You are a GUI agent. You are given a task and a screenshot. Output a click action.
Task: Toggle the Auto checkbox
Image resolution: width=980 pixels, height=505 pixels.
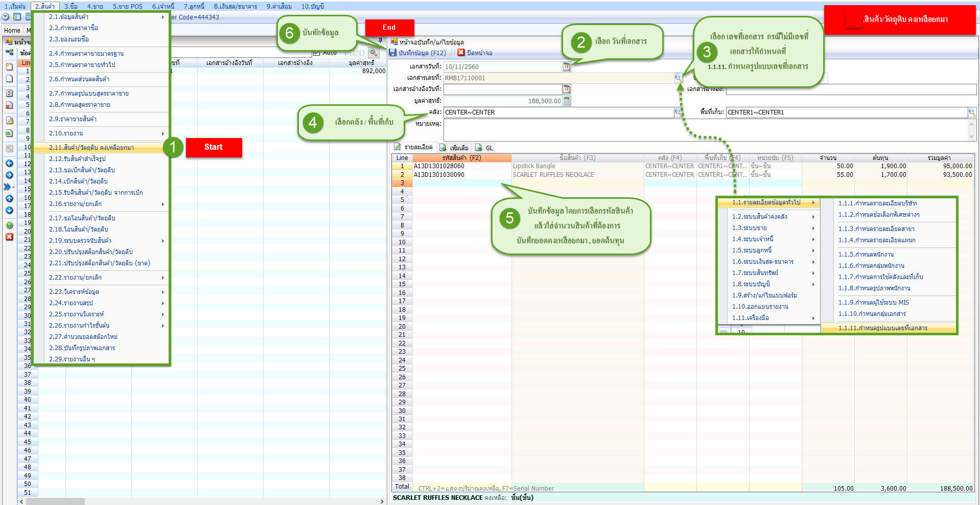(x=316, y=53)
